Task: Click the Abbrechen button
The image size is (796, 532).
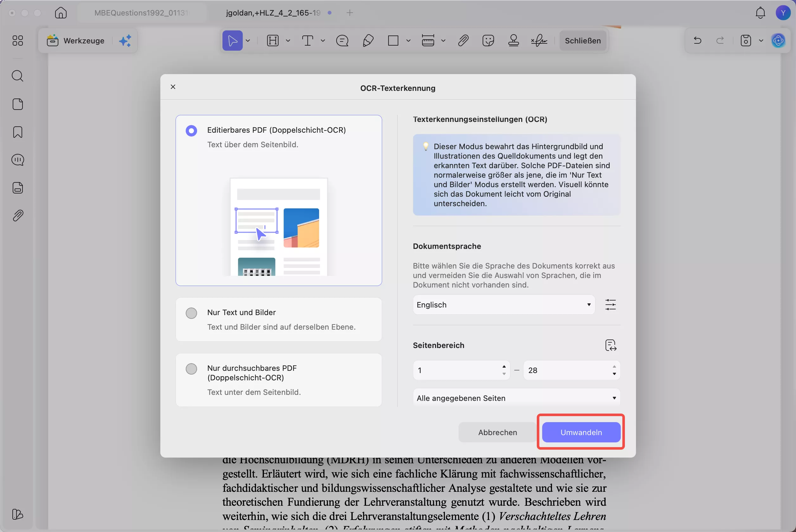Action: coord(497,432)
